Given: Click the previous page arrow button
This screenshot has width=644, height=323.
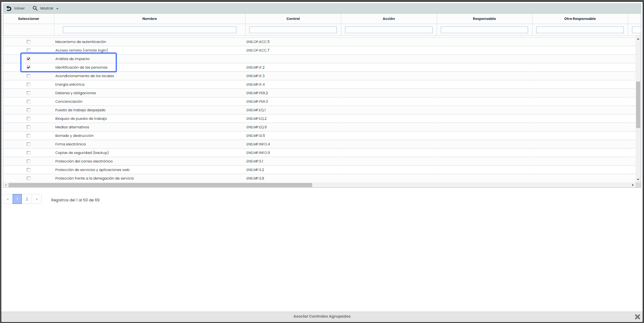Looking at the screenshot, I should click(8, 199).
